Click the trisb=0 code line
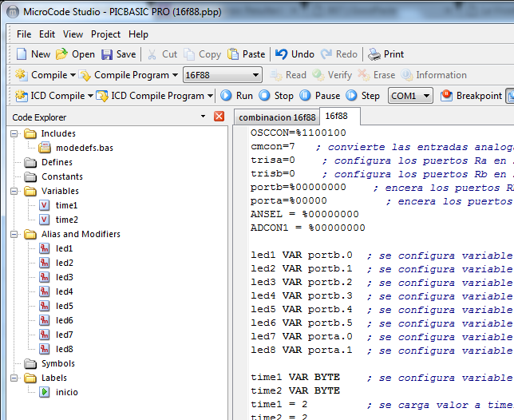 click(x=273, y=174)
